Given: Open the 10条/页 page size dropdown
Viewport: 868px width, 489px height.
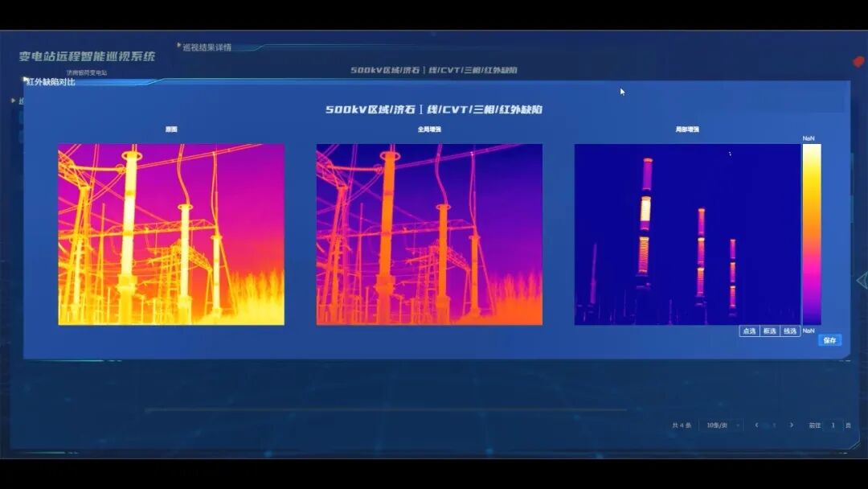Looking at the screenshot, I should click(721, 425).
